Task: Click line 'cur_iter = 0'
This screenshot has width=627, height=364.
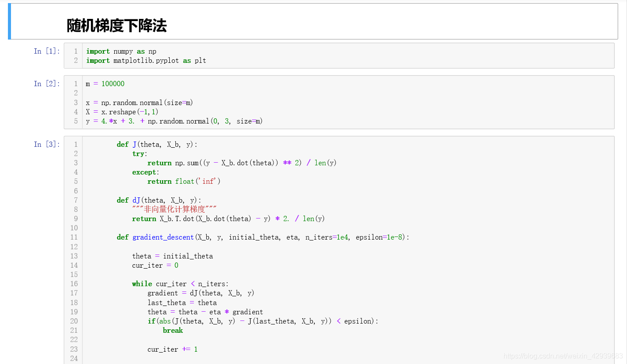Action: (155, 265)
